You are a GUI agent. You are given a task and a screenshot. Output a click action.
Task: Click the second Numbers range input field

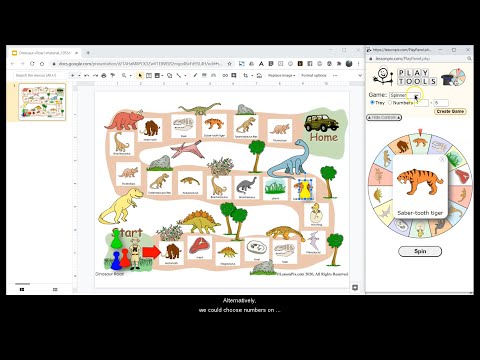coord(441,103)
